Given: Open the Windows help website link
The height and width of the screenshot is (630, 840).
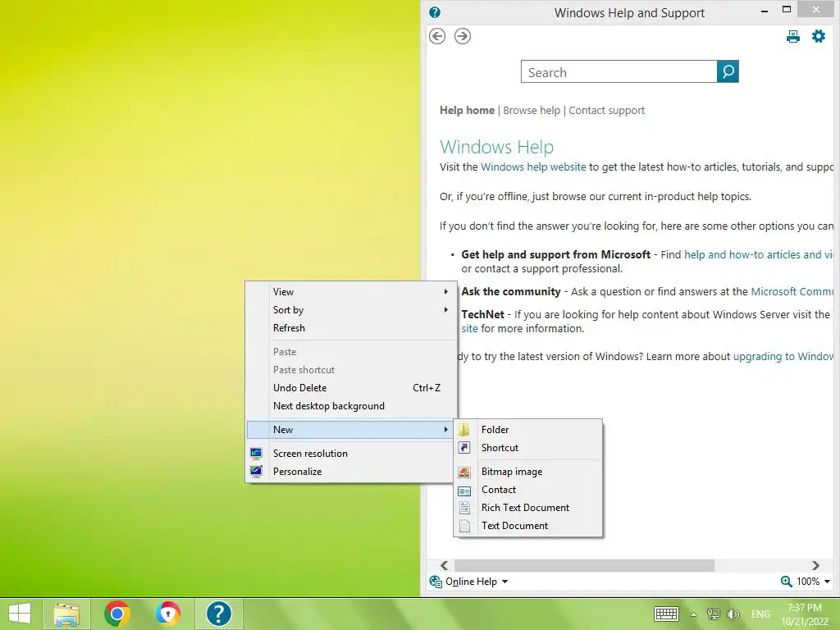Looking at the screenshot, I should point(533,167).
